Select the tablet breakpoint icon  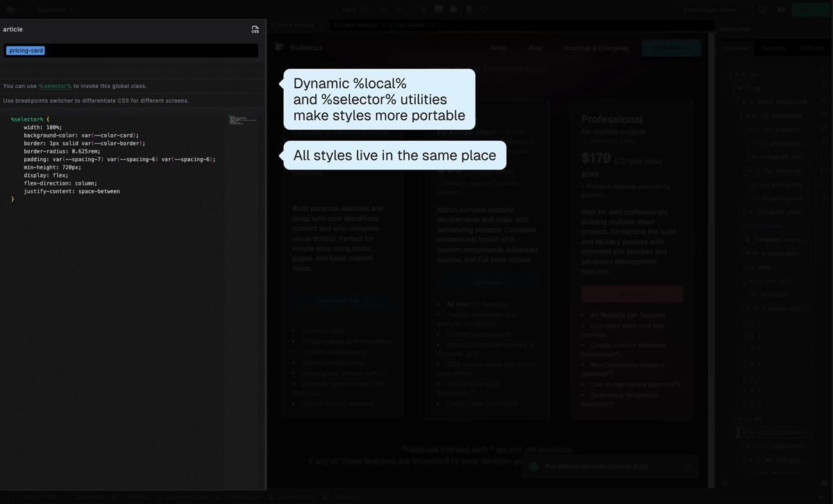[454, 9]
